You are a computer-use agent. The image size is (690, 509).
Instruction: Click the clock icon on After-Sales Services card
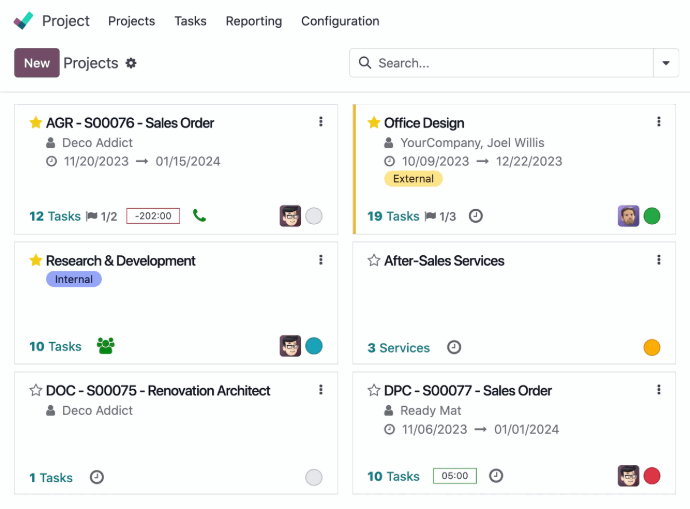pos(454,347)
